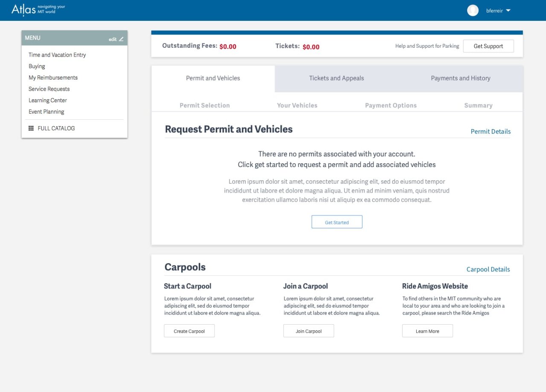Click the user profile avatar circle
Screen dimensions: 546x392
coord(473,11)
